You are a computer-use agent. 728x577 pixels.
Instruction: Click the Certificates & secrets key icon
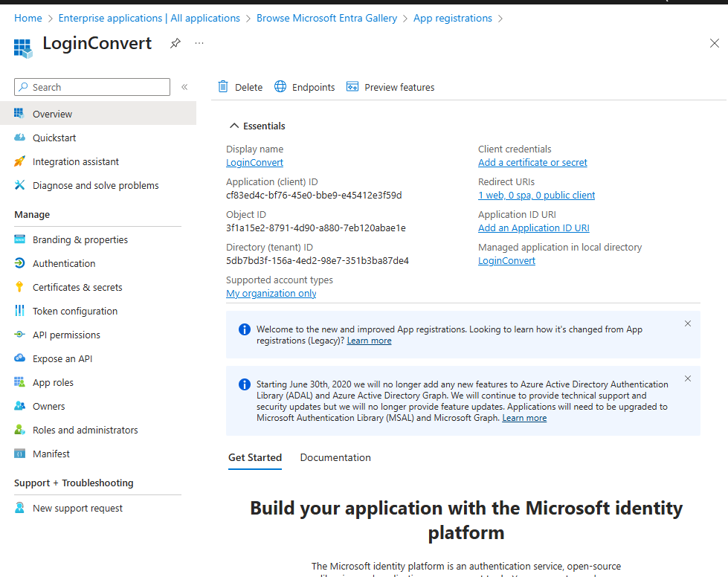19,286
